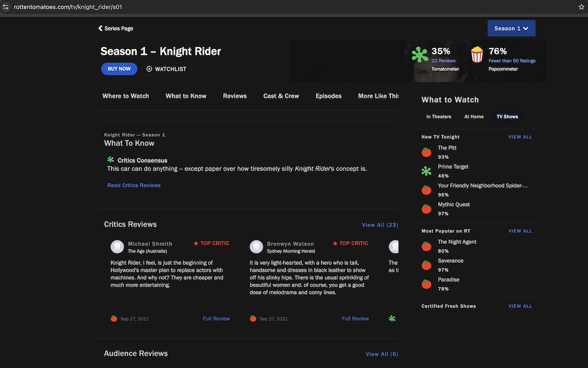Click the Buy Now button
The width and height of the screenshot is (588, 368).
pos(119,69)
